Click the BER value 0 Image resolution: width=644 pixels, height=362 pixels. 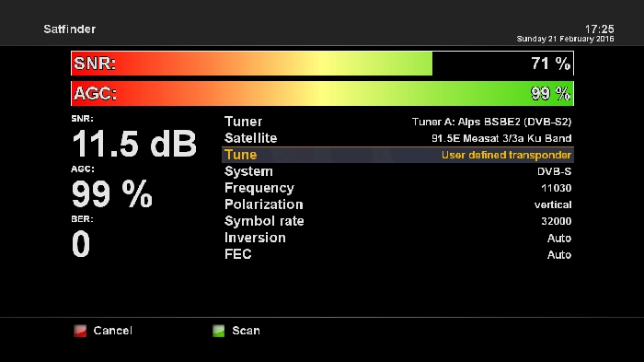tap(81, 244)
